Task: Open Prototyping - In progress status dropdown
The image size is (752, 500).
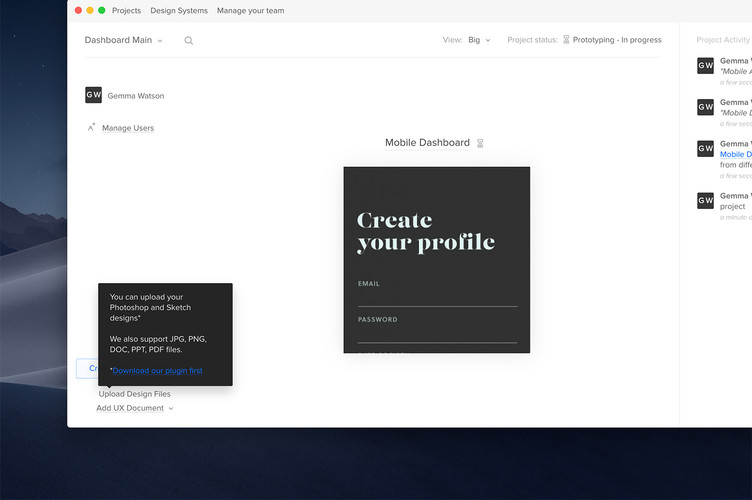Action: [x=617, y=40]
